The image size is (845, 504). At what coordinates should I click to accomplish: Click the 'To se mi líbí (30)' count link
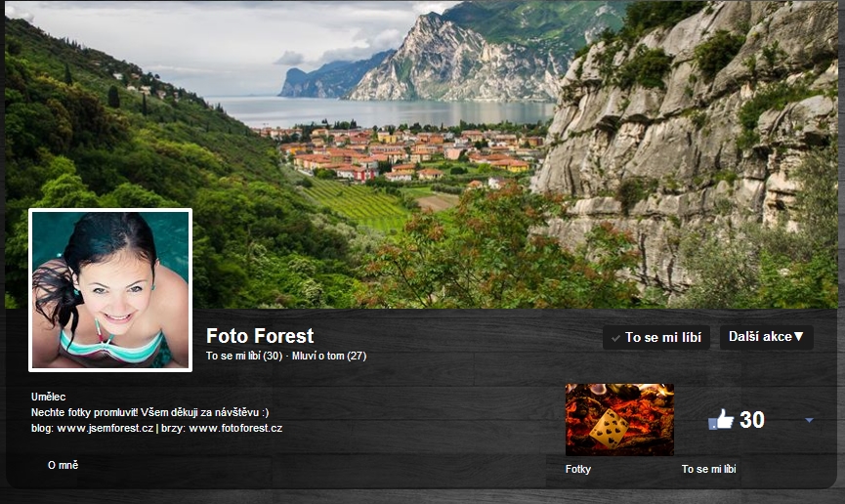pyautogui.click(x=244, y=356)
